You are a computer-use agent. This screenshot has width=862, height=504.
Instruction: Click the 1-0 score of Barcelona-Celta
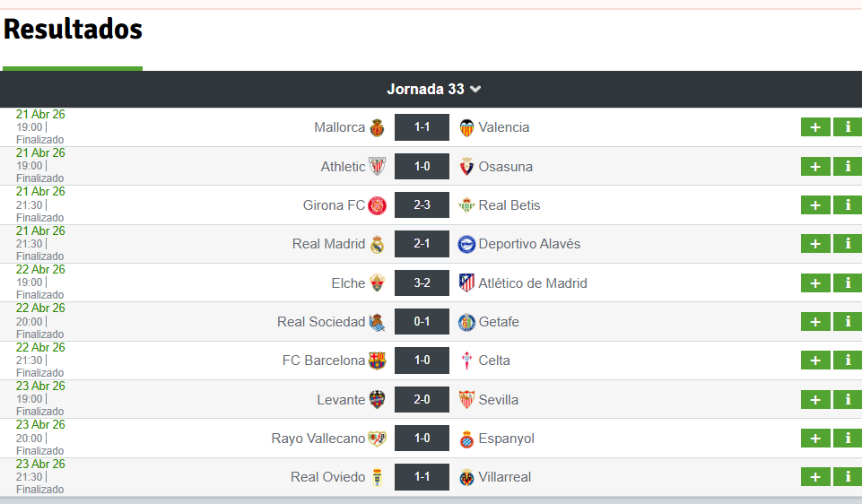422,361
